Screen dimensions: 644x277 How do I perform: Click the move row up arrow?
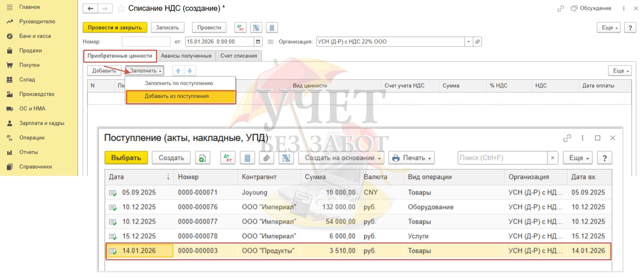pyautogui.click(x=178, y=71)
